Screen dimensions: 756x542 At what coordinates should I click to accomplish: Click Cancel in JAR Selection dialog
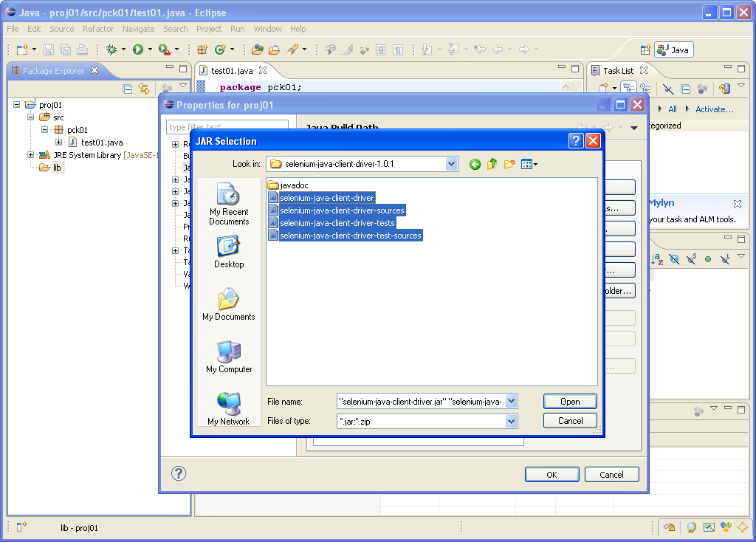click(x=570, y=420)
